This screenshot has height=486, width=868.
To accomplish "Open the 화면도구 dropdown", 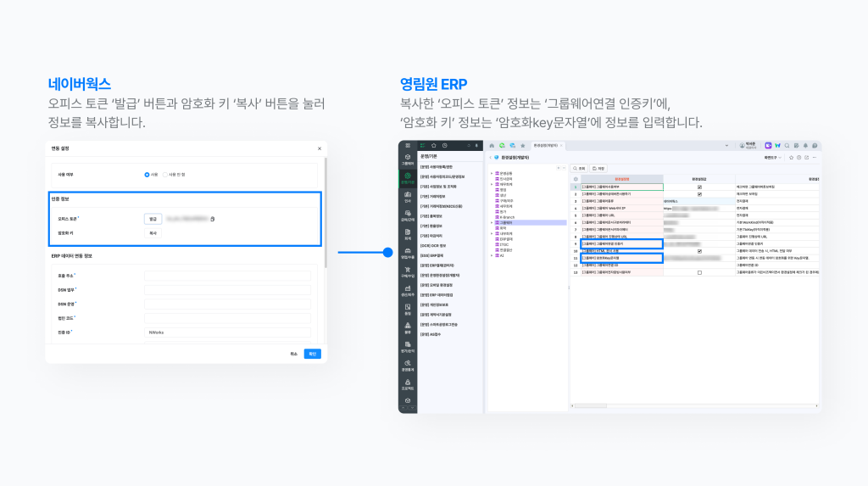I will pyautogui.click(x=773, y=158).
